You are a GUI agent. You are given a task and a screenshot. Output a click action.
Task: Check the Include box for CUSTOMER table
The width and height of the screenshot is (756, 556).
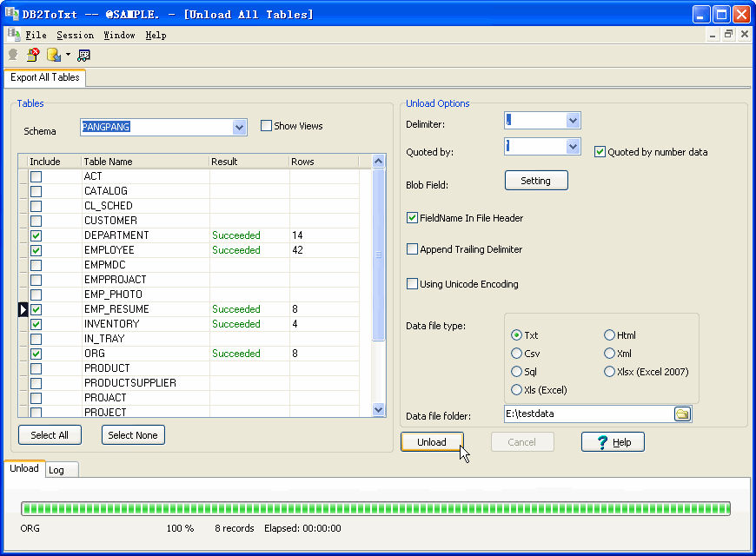tap(36, 221)
